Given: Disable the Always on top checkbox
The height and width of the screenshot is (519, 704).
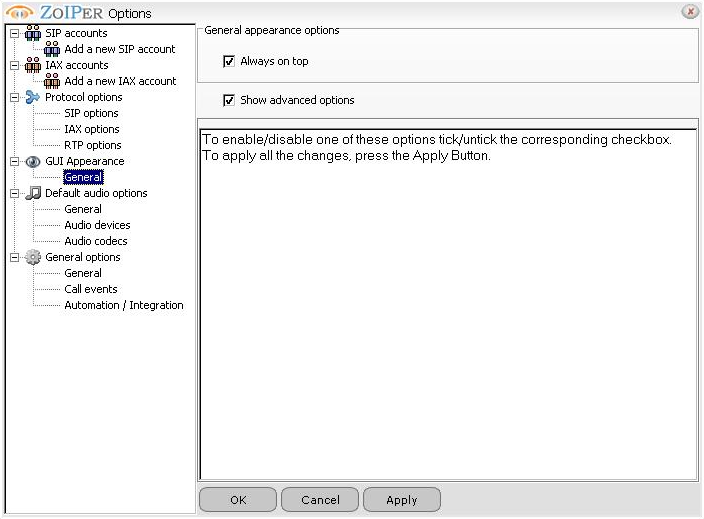Looking at the screenshot, I should click(x=229, y=62).
